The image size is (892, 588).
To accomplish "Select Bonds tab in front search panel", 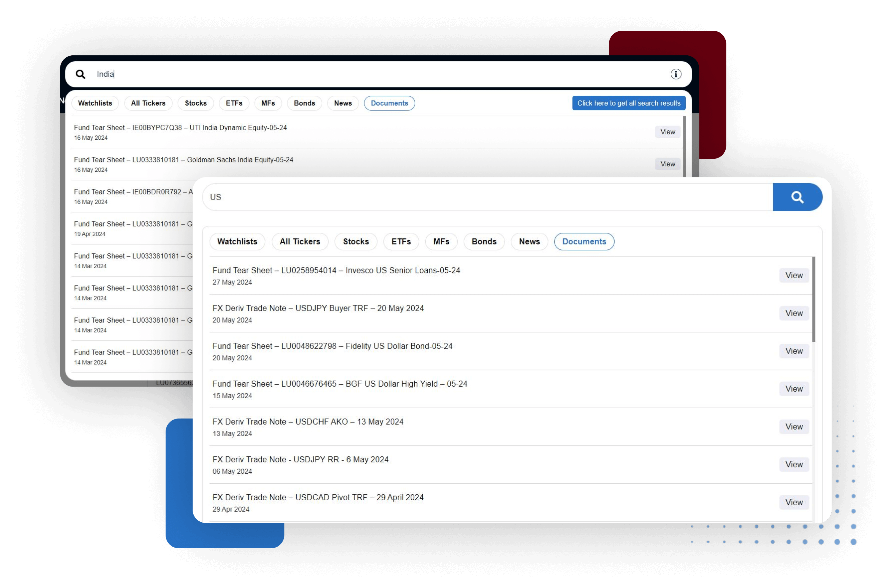I will [484, 241].
